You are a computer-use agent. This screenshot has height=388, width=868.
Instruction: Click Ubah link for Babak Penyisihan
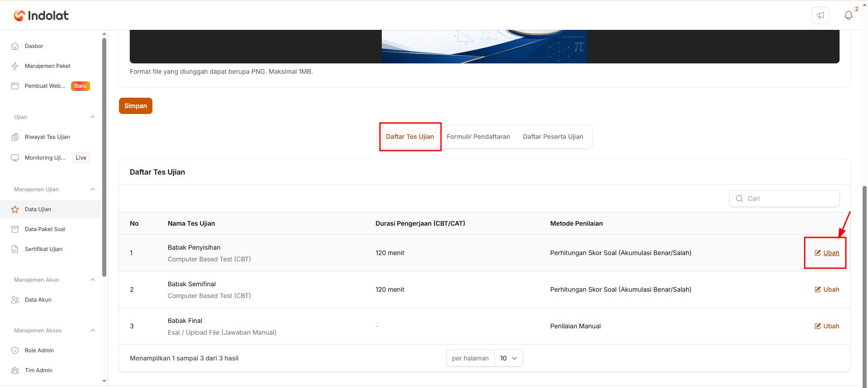831,253
